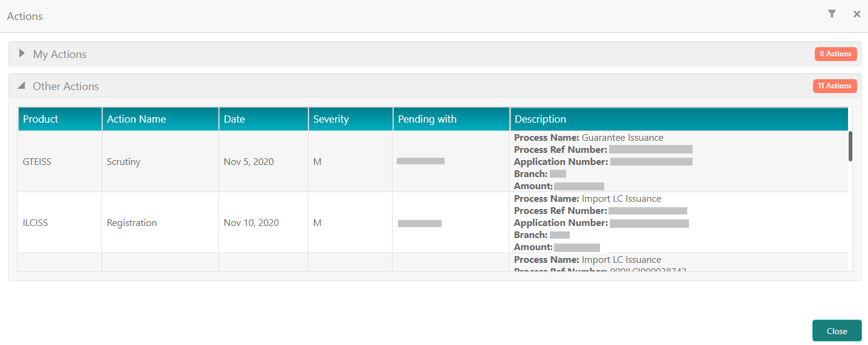Screen dimensions: 868x345
Task: Click the table's vertical scrollbar thumb
Action: (x=850, y=146)
